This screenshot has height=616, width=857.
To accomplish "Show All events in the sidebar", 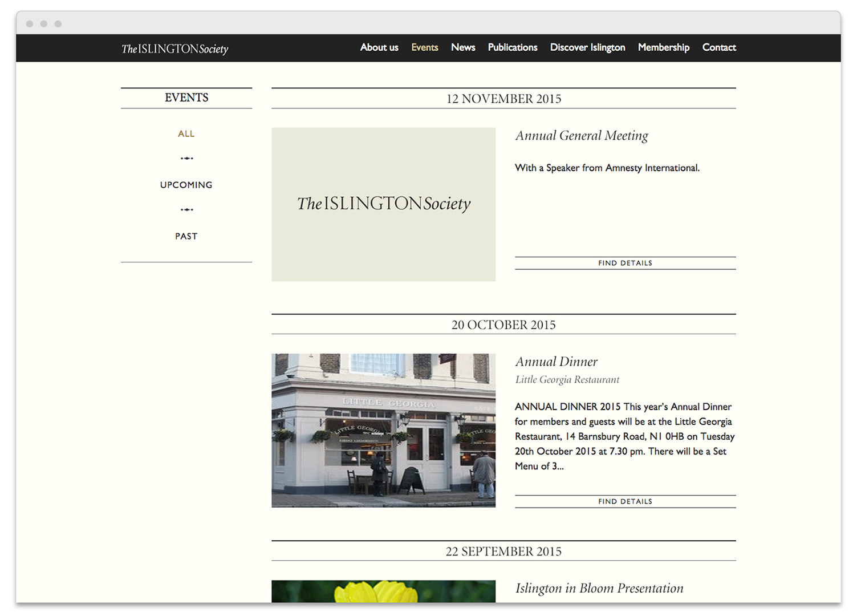I will [186, 133].
